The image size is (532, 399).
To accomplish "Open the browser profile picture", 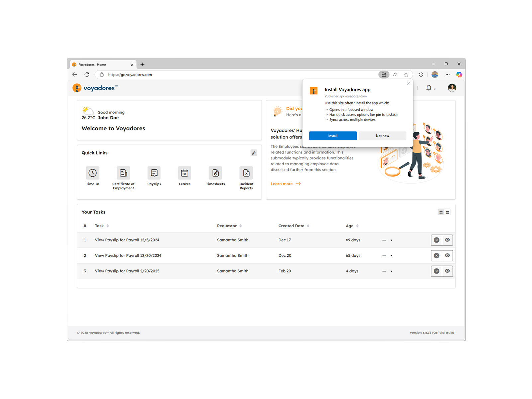I will [435, 75].
